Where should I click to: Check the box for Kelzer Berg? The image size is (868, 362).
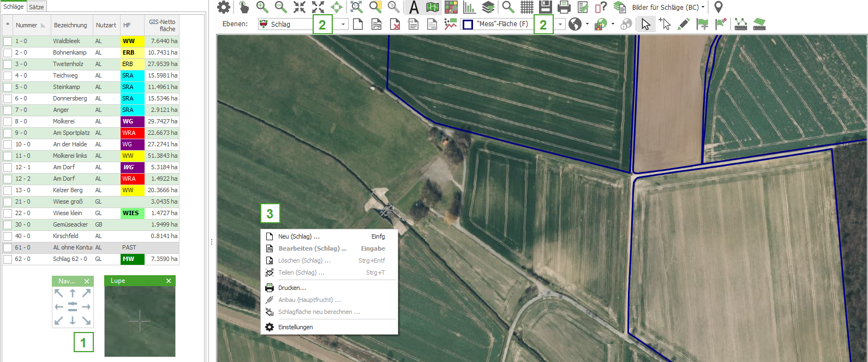pyautogui.click(x=8, y=191)
